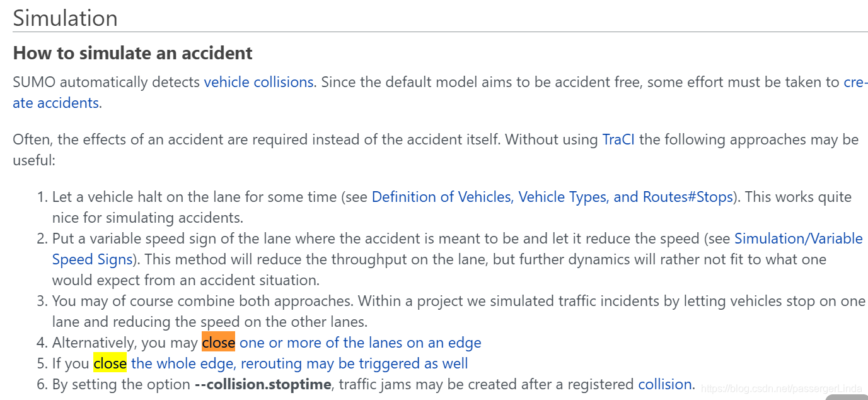Image resolution: width=868 pixels, height=400 pixels.
Task: Click the 'ate accidents' link text
Action: click(56, 103)
